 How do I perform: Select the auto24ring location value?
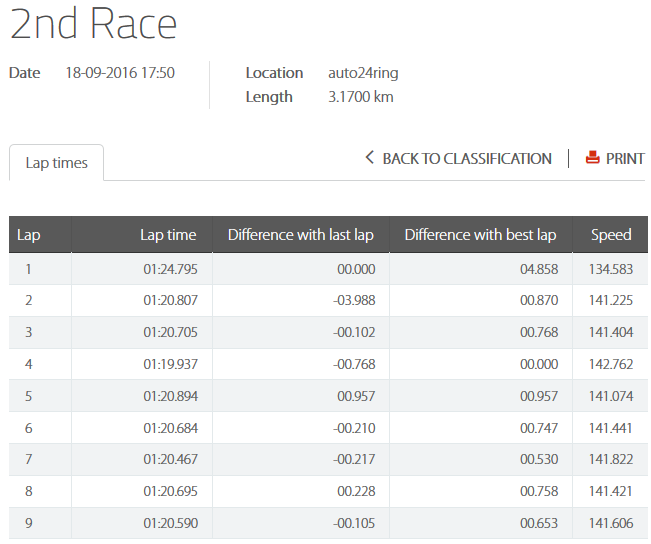coord(363,73)
